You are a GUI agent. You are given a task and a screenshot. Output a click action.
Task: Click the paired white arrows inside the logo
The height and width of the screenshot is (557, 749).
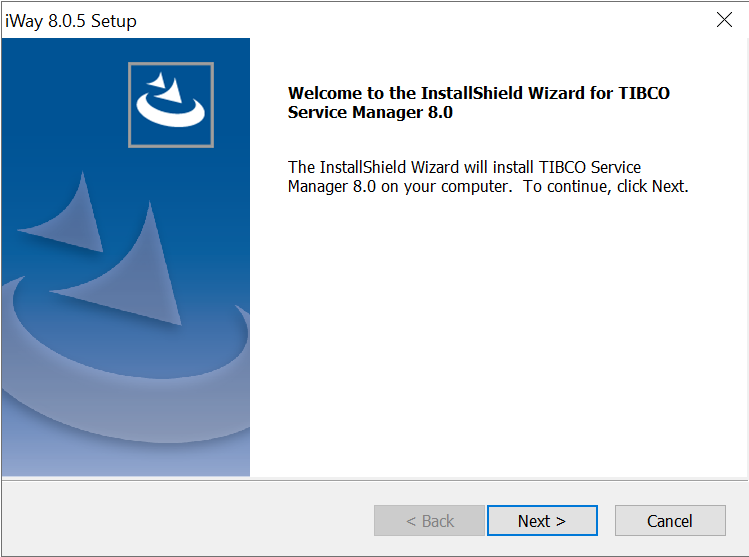click(165, 88)
